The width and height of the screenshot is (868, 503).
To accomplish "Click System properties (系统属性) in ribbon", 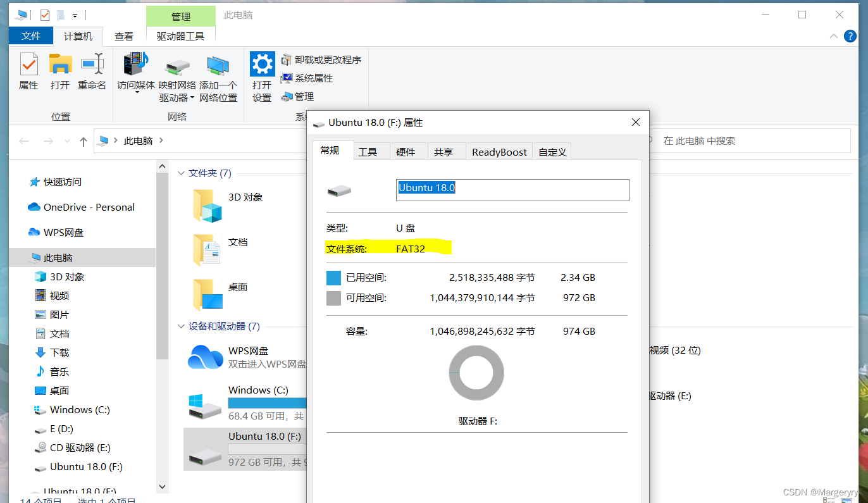I will click(x=307, y=78).
